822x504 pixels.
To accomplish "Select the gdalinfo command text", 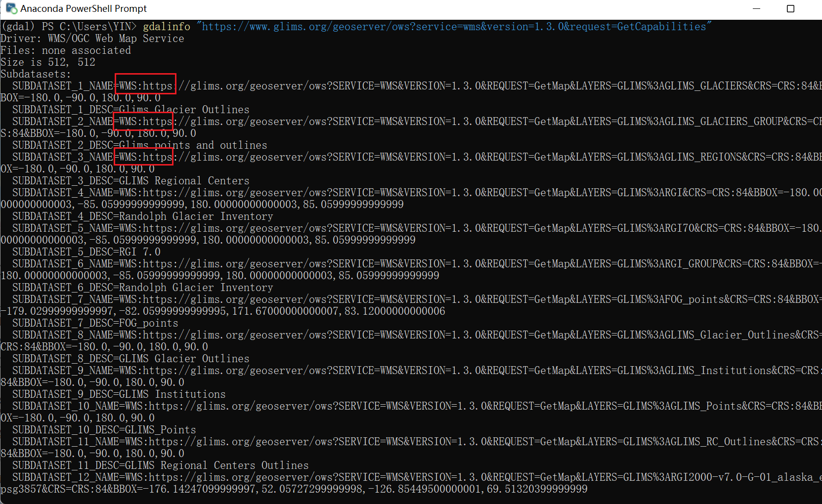I will pyautogui.click(x=167, y=26).
